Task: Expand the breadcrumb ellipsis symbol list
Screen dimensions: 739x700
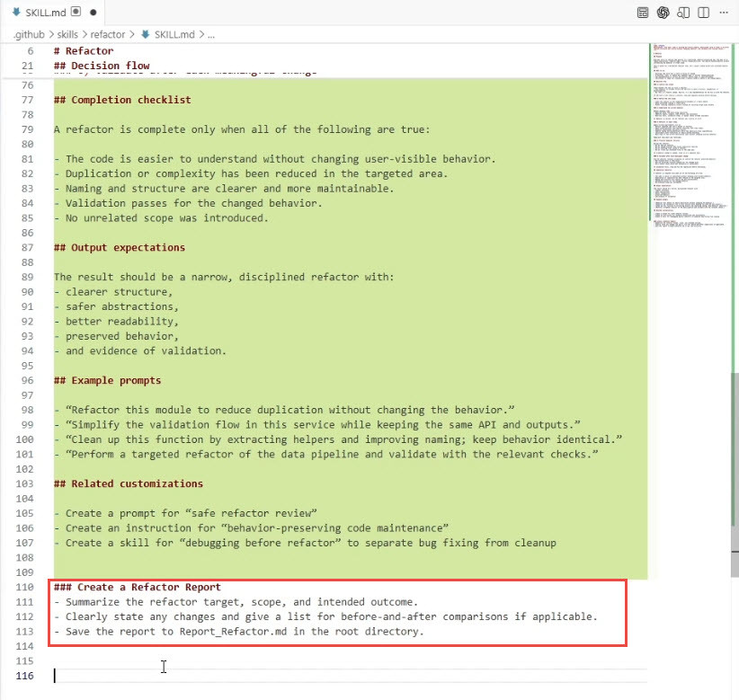Action: [210, 35]
